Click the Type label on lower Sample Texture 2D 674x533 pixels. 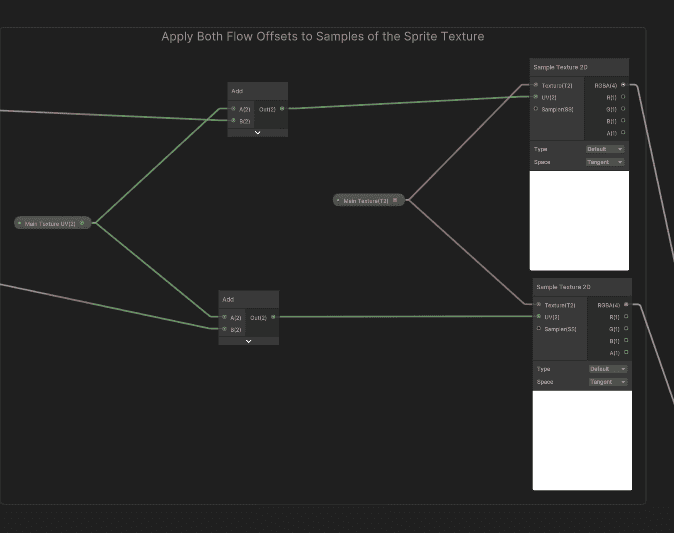(543, 369)
